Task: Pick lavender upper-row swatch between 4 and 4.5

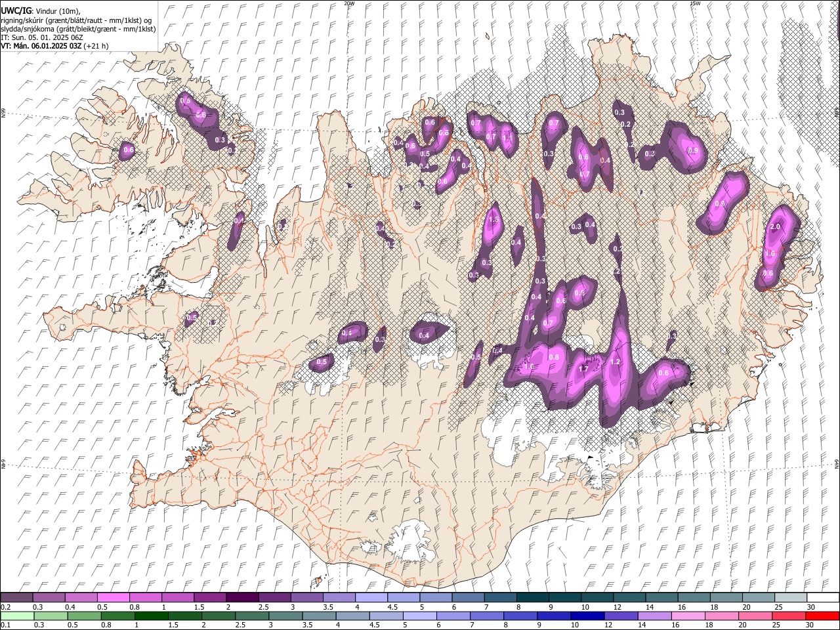Action: [371, 597]
